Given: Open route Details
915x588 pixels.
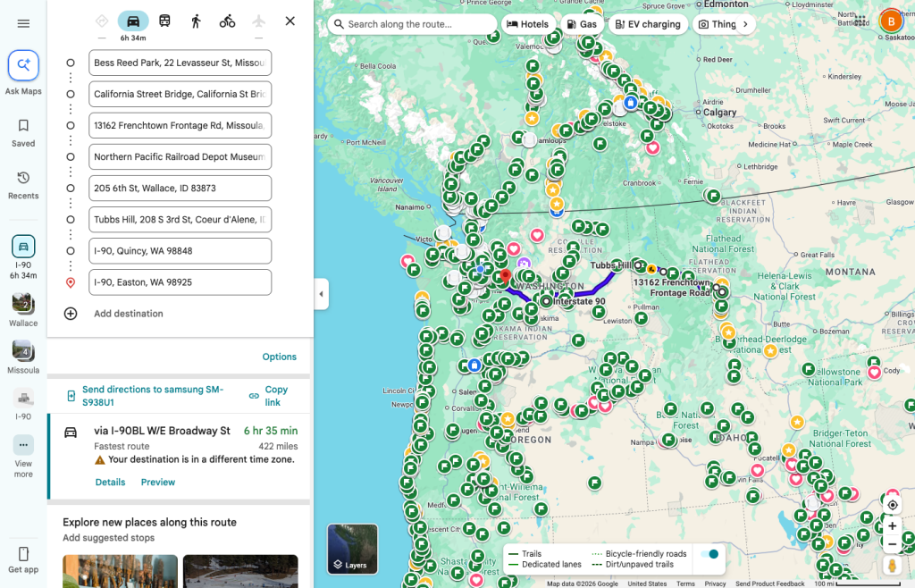Looking at the screenshot, I should pyautogui.click(x=110, y=482).
